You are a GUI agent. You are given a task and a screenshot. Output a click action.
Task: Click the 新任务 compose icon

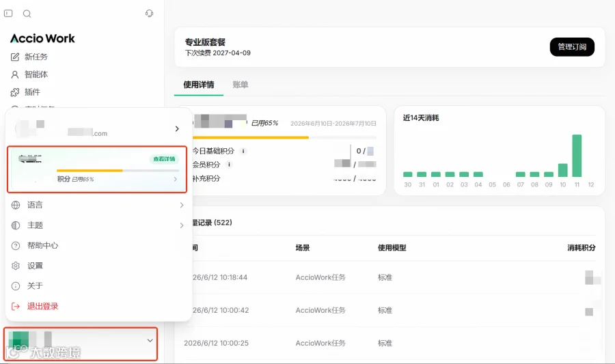[x=15, y=57]
